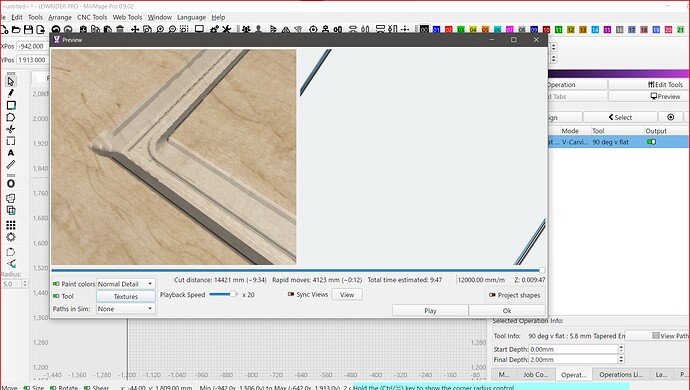Open Settings with the gears icon
Viewport: 690px width, 390px height.
coord(214,29)
